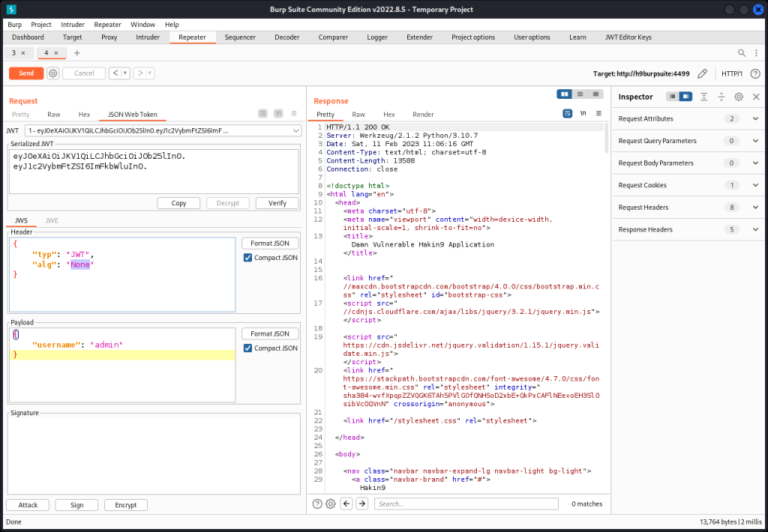Screen dimensions: 768x532
Task: Collapse all Inspector sections icon
Action: click(721, 97)
